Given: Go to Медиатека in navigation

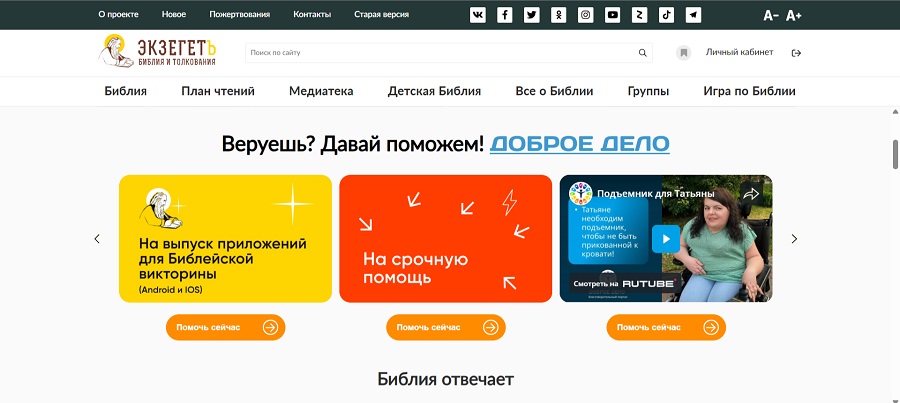Looking at the screenshot, I should pos(321,91).
